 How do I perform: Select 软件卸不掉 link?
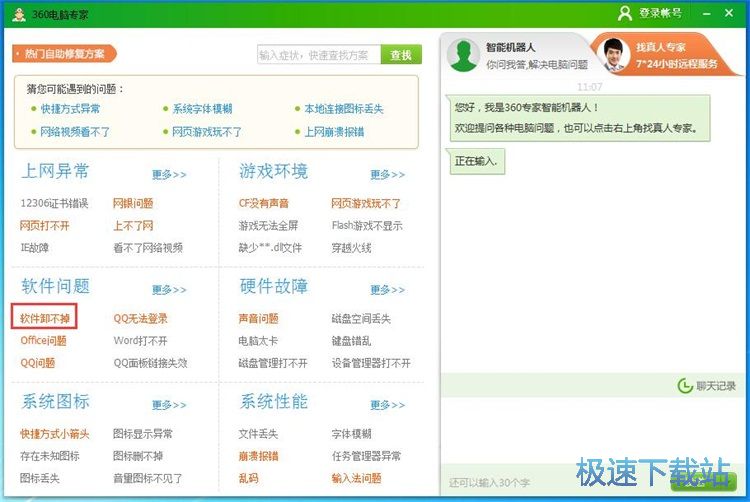[x=44, y=318]
